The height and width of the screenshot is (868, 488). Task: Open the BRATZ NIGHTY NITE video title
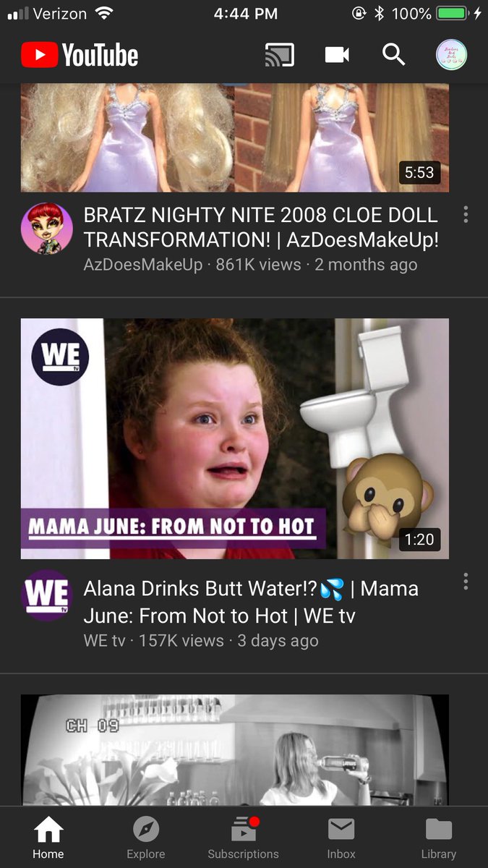[x=261, y=227]
